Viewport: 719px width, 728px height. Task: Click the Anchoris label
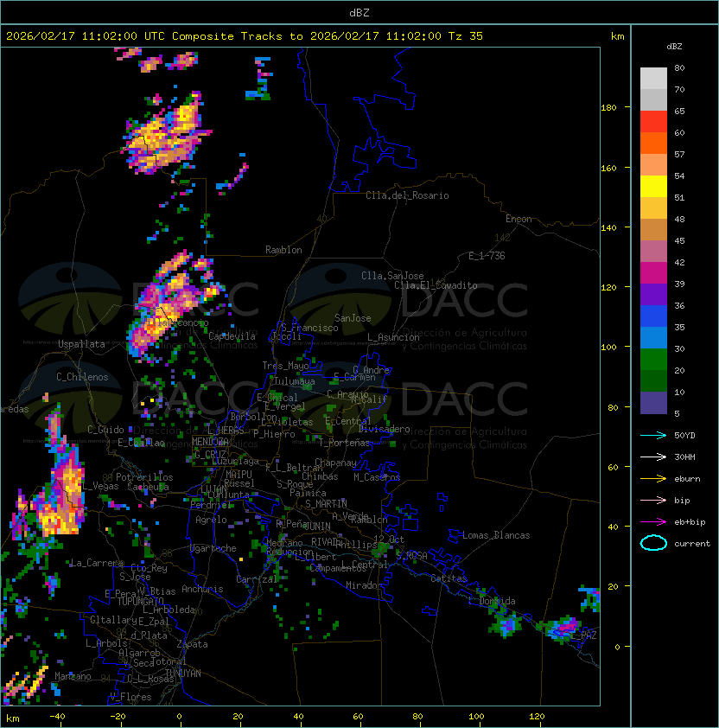coord(202,589)
